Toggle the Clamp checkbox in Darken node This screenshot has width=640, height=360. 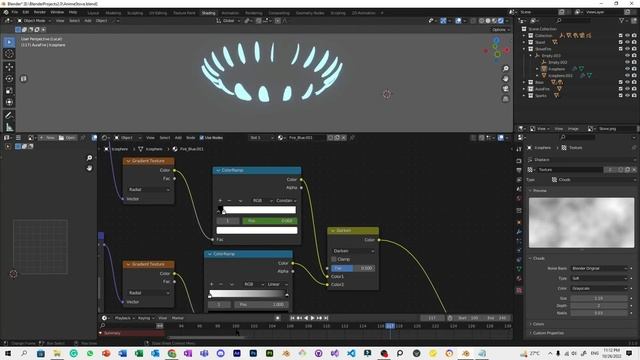pyautogui.click(x=334, y=259)
